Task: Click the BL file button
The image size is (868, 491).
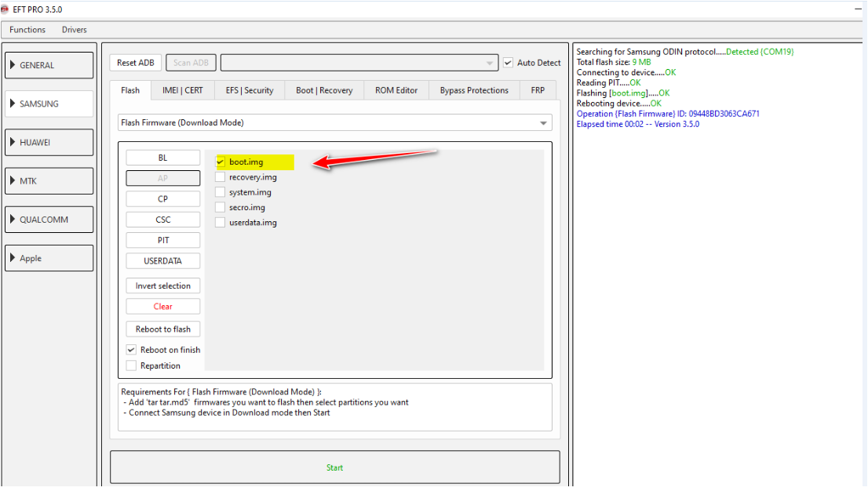Action: pyautogui.click(x=162, y=158)
